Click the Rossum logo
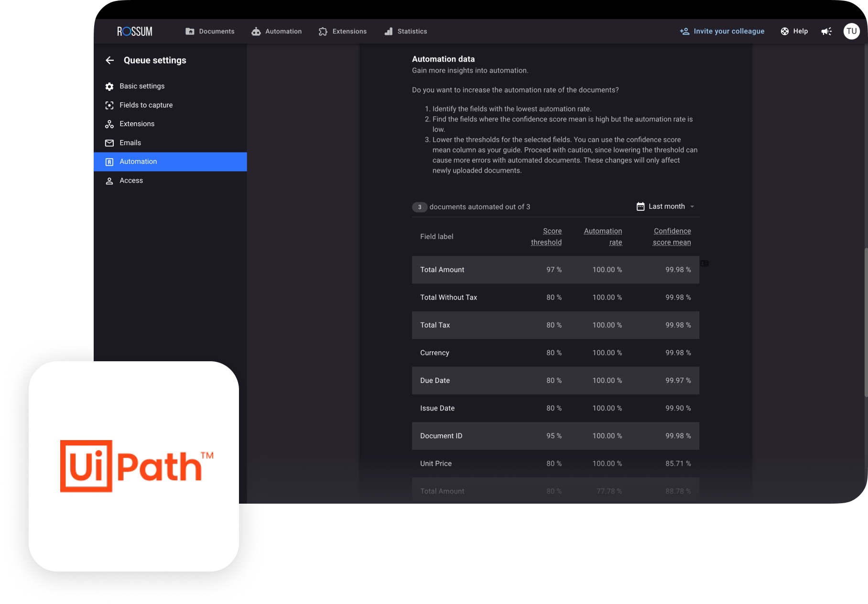868x604 pixels. [x=135, y=32]
